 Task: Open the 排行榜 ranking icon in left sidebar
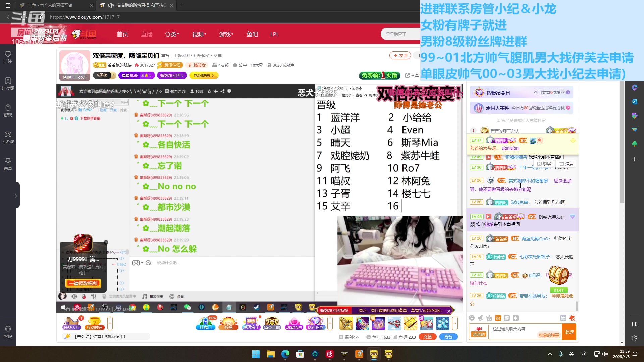(8, 83)
